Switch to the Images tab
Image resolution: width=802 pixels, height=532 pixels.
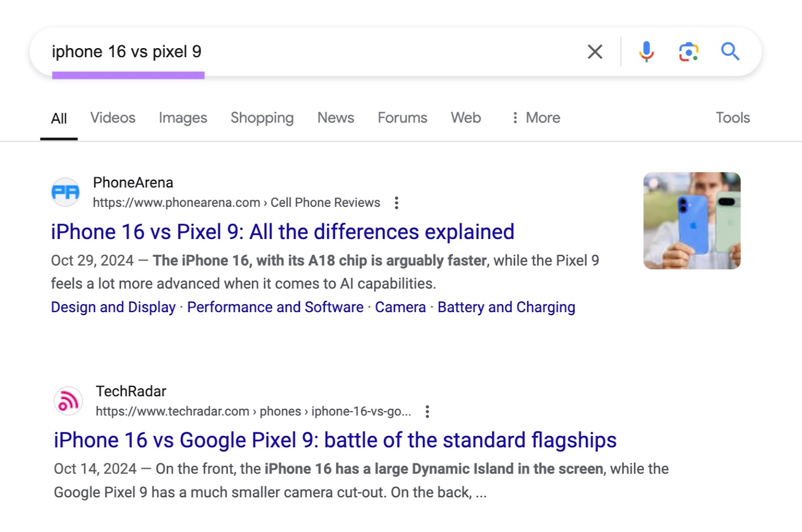point(183,118)
